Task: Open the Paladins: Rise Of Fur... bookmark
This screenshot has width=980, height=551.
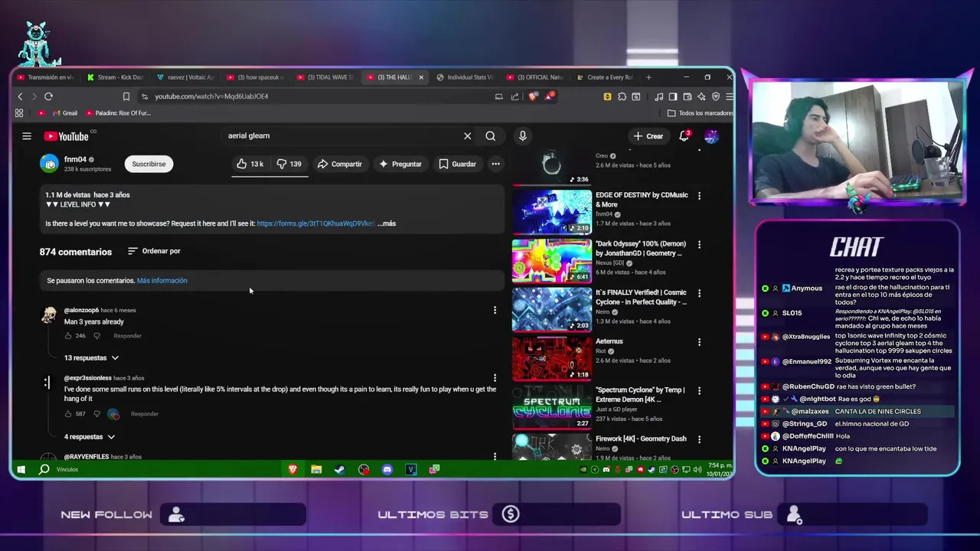Action: point(118,113)
